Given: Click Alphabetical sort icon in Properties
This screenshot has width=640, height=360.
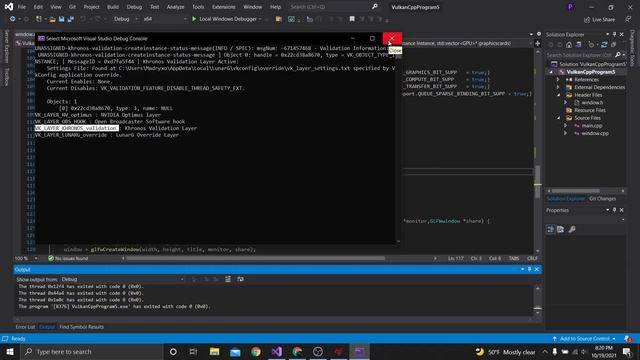Looking at the screenshot, I should (561, 229).
